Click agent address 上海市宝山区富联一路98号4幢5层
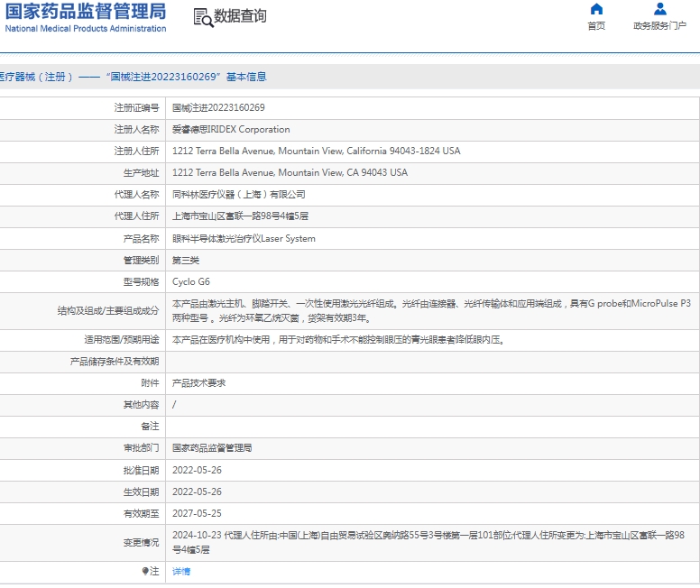 pyautogui.click(x=240, y=216)
